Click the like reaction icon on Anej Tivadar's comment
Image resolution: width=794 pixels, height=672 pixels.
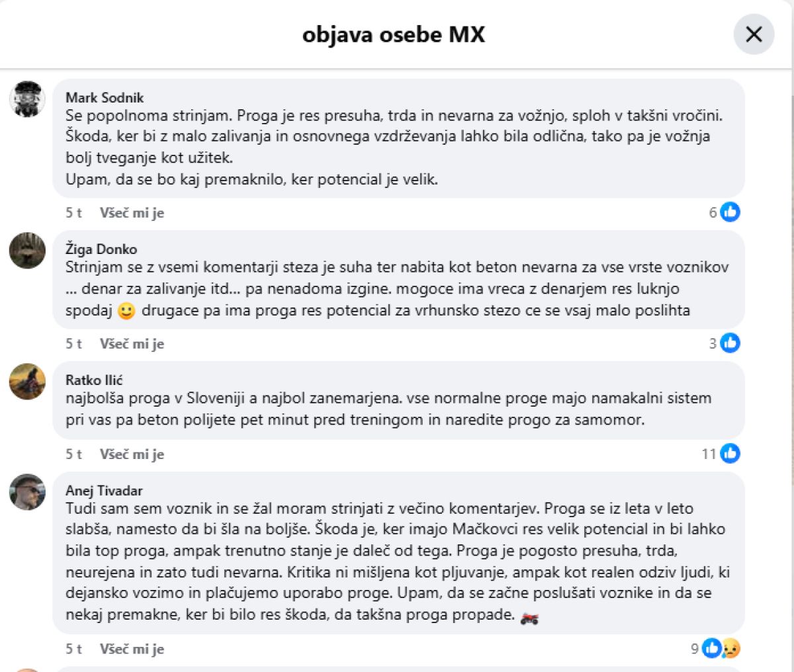tap(711, 648)
